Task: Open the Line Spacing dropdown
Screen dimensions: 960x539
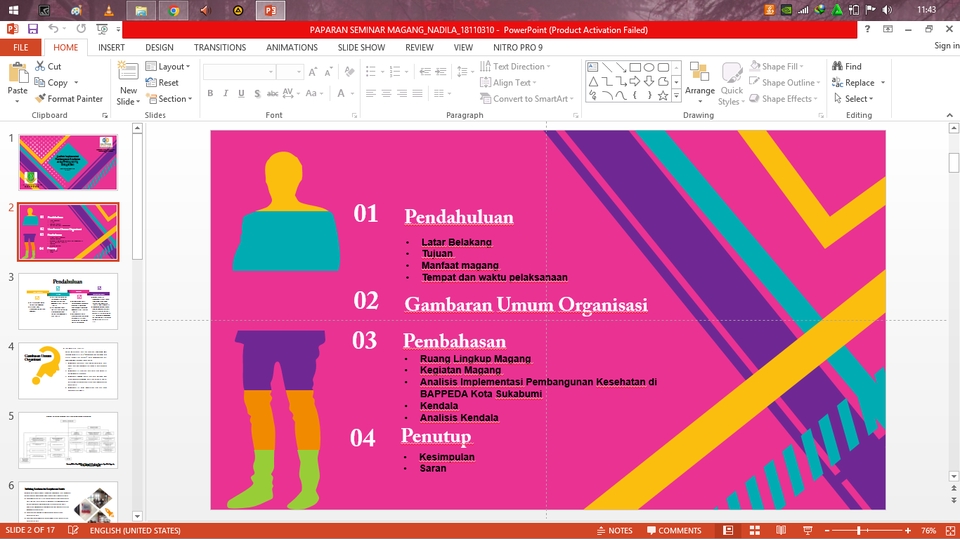Action: 465,72
